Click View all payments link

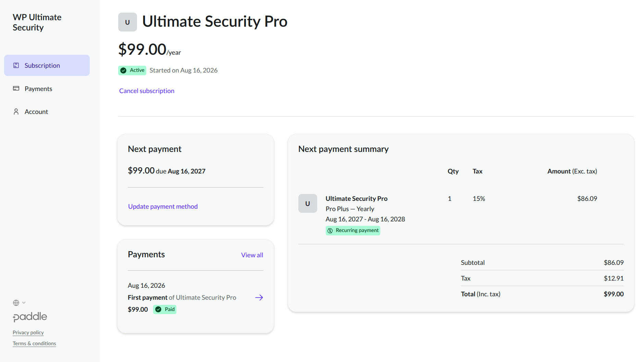[252, 255]
